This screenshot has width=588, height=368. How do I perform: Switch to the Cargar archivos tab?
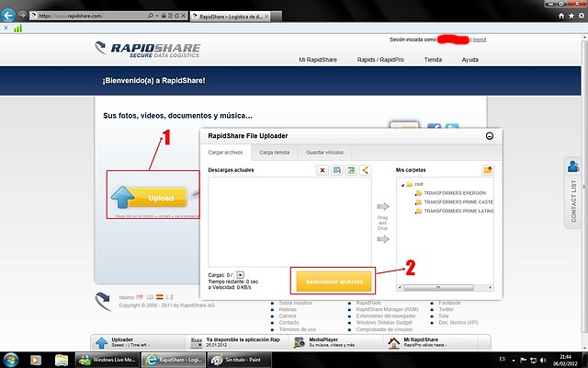point(225,153)
